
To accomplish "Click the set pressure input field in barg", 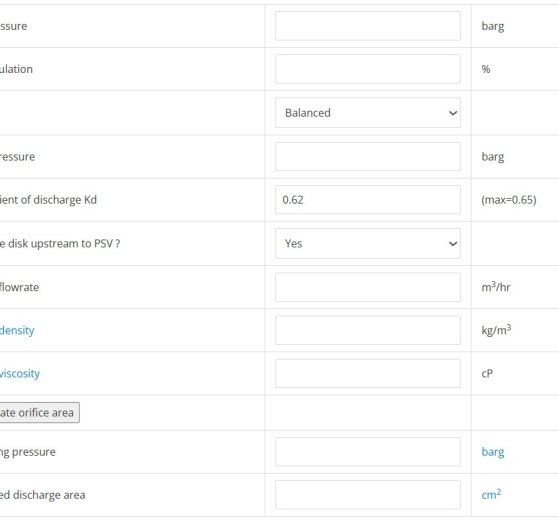I will pyautogui.click(x=368, y=26).
